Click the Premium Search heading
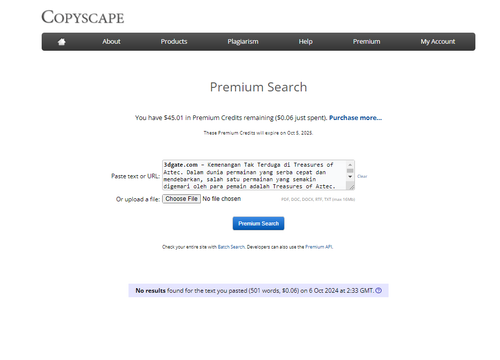 [x=258, y=87]
